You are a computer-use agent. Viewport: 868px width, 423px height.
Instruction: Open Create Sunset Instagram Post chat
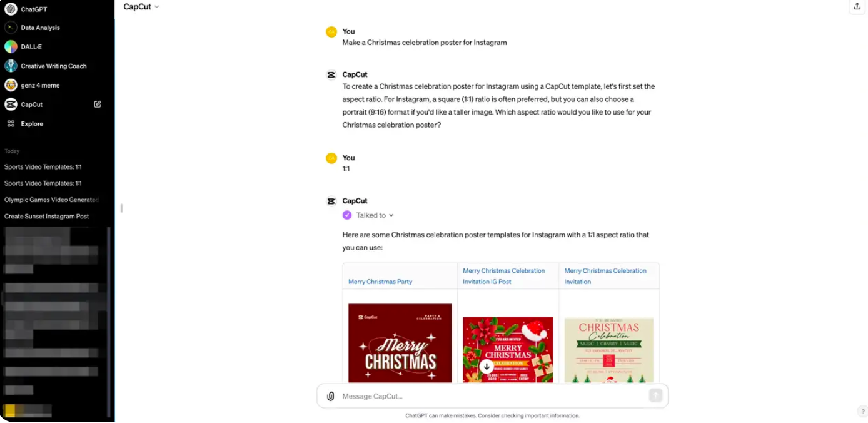point(47,216)
